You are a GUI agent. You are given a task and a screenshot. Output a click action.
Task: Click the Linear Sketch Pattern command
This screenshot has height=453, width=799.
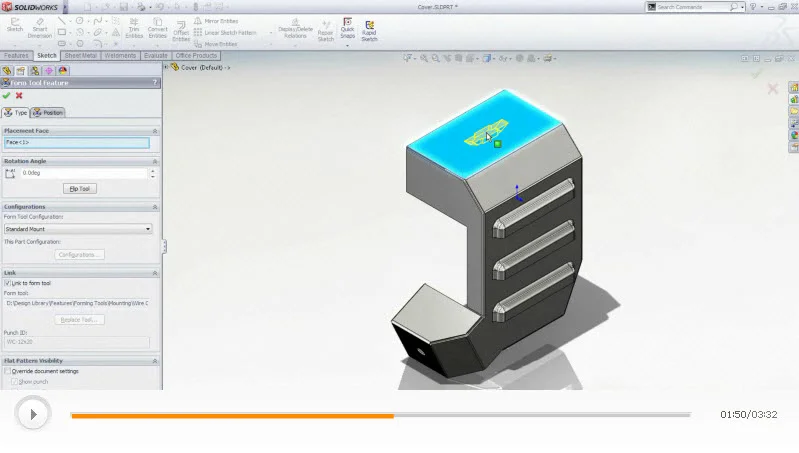(x=225, y=33)
